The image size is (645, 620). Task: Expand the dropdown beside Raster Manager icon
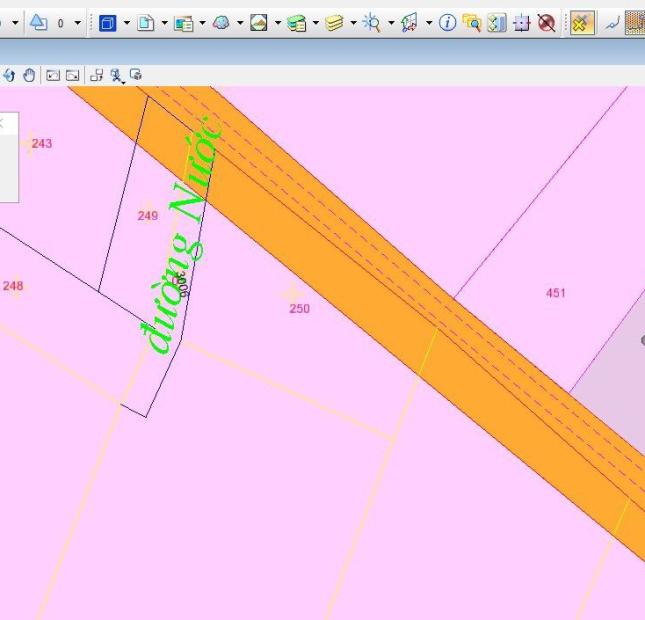click(202, 23)
